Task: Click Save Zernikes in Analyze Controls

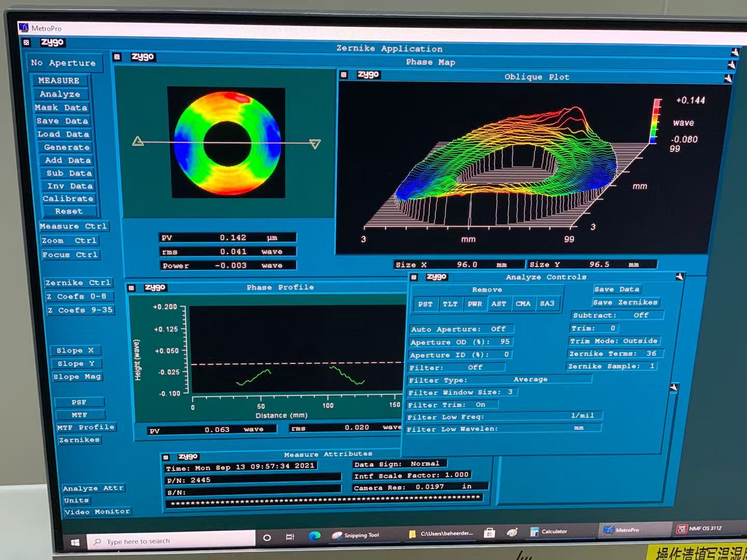Action: [625, 302]
